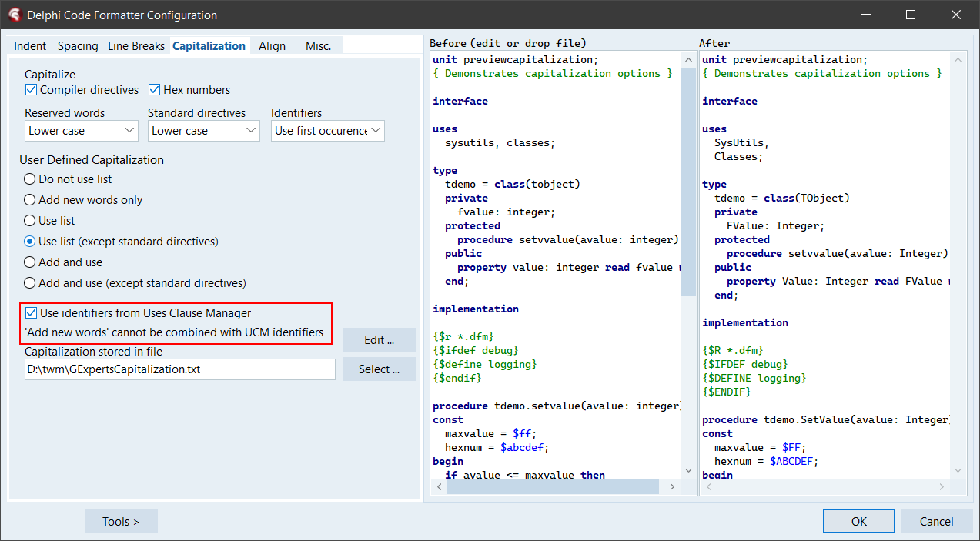Click the Before panel vertical scrollbar thumb
This screenshot has height=541, width=980.
point(688,181)
